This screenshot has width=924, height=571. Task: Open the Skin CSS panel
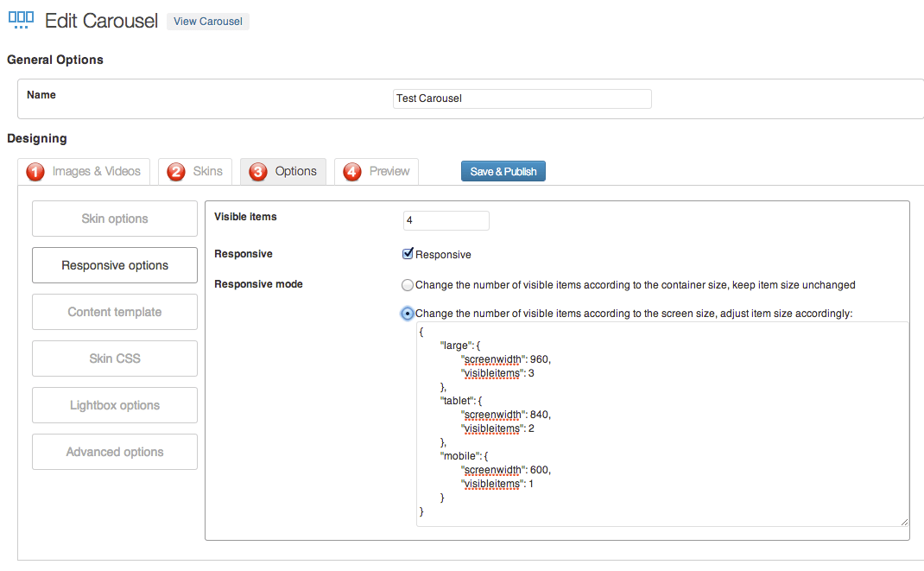pyautogui.click(x=114, y=358)
